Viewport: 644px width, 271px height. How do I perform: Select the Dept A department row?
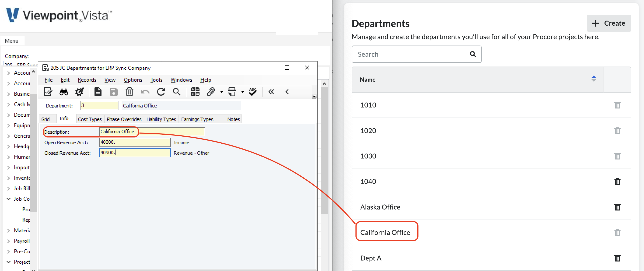491,258
